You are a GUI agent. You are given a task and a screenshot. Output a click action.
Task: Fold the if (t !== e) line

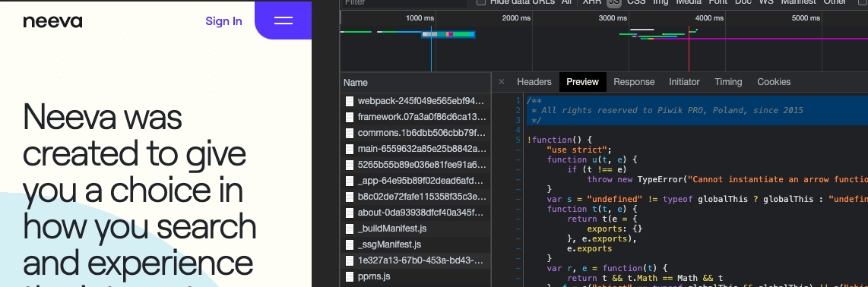pos(518,170)
